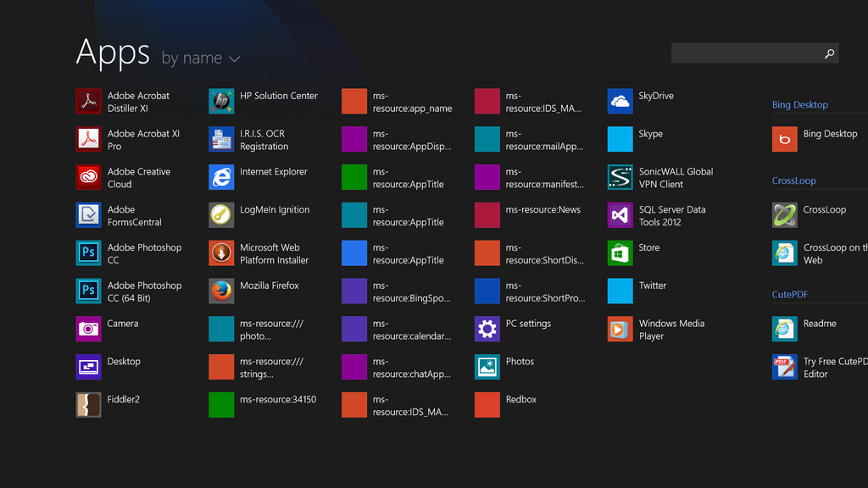Select the Bing Desktop group header
This screenshot has height=488, width=868.
(800, 104)
